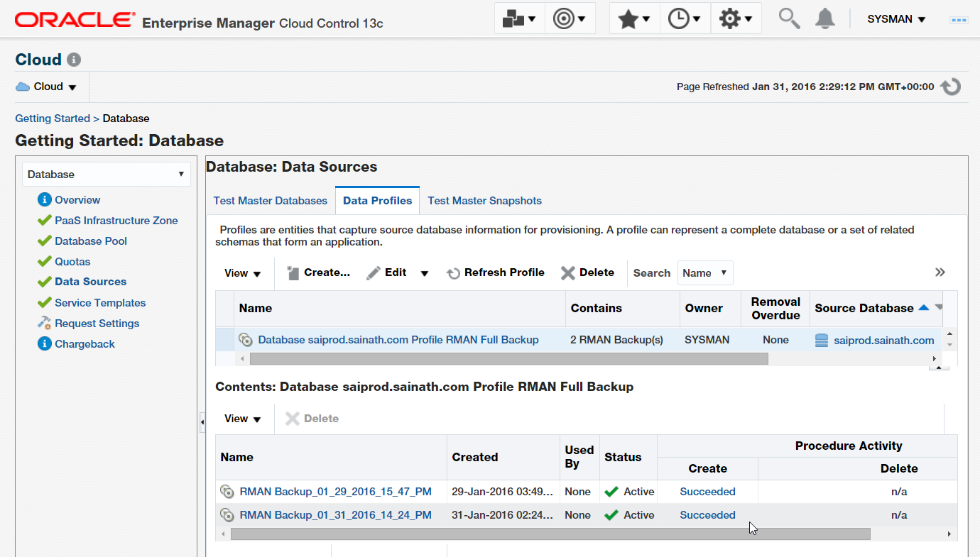Click contents table scroll right arrow
The width and height of the screenshot is (980, 557).
[949, 534]
